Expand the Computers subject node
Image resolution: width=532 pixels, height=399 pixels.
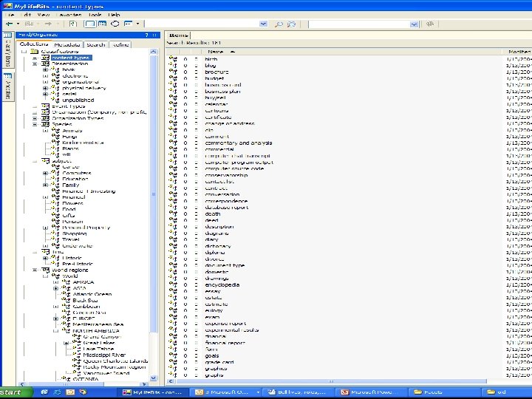[45, 173]
